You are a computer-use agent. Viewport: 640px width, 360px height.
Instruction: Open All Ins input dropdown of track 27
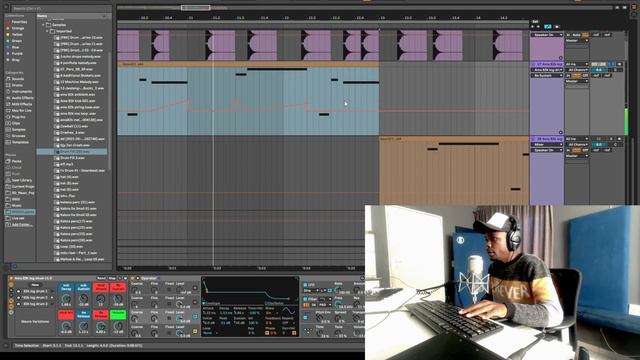577,64
